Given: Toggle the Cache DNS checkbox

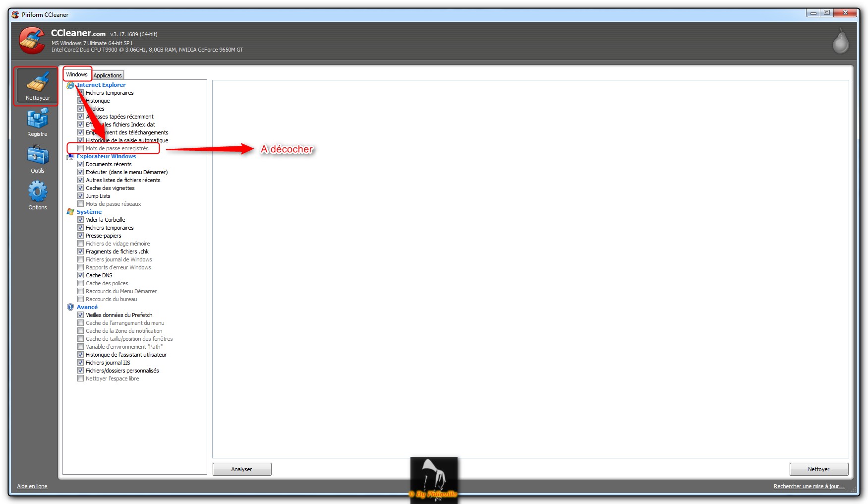Looking at the screenshot, I should point(81,275).
